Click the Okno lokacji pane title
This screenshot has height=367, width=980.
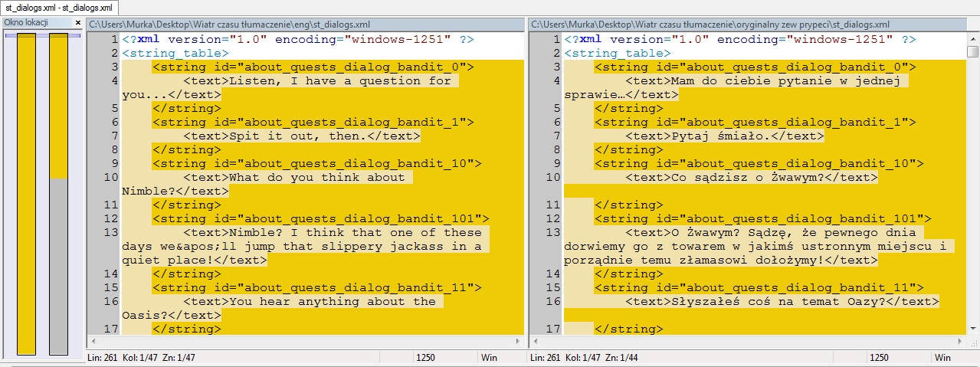(x=27, y=23)
